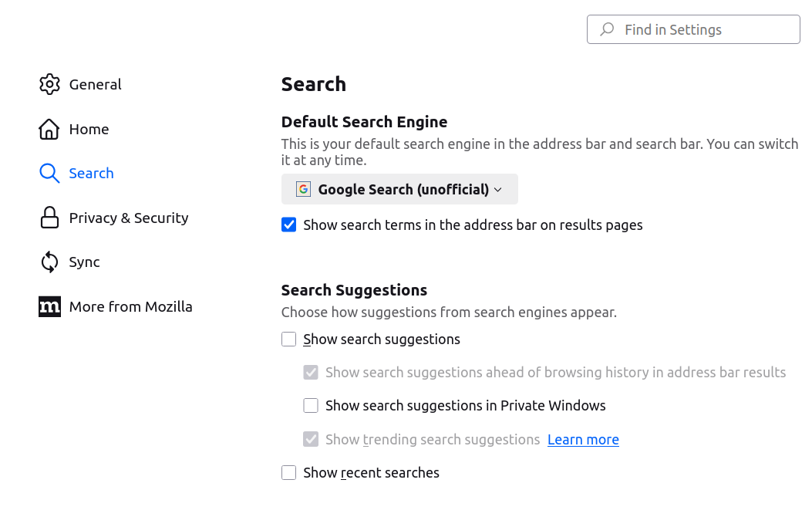This screenshot has height=527, width=812.
Task: Focus the Find in Settings field
Action: click(x=693, y=29)
